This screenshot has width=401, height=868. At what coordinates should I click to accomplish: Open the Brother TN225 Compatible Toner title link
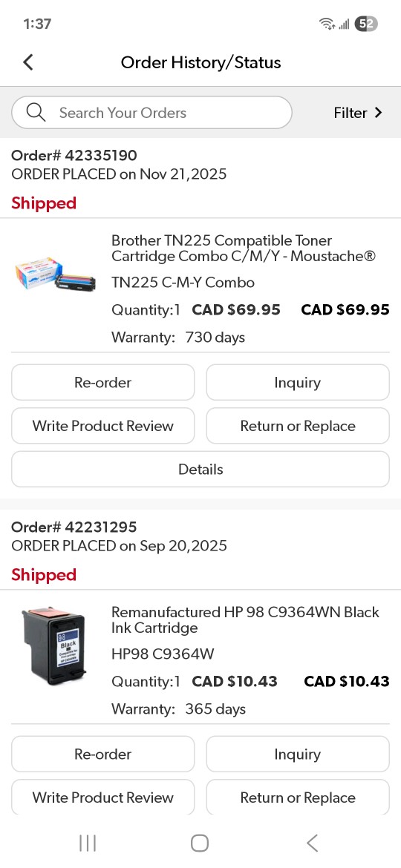244,249
